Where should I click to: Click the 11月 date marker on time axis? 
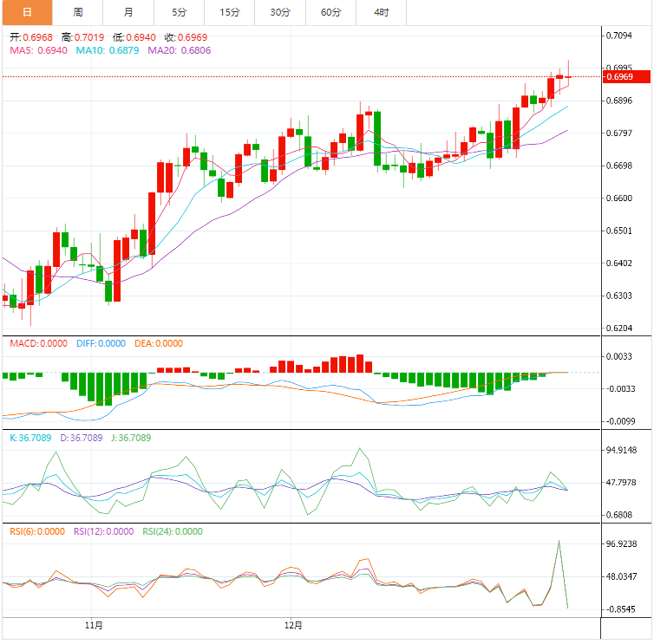pos(95,625)
